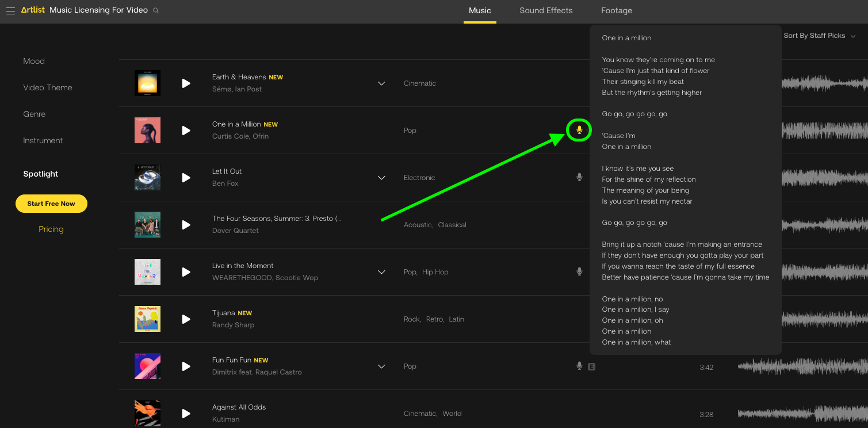Click the Start Free Now button

click(51, 204)
